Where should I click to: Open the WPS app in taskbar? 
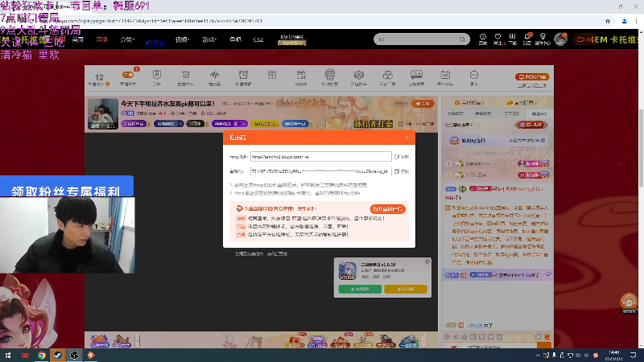point(25,356)
